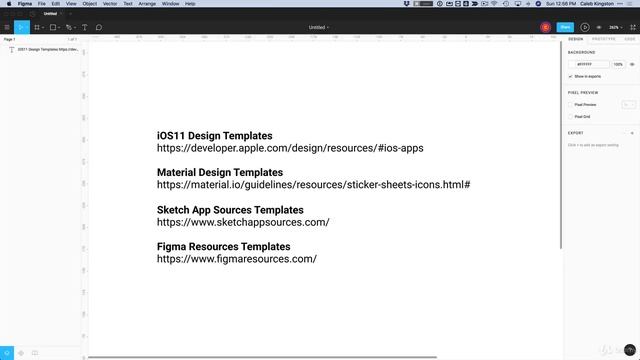Click the horizontal canvas scrollbar
This screenshot has width=640, height=360.
pyautogui.click(x=262, y=357)
